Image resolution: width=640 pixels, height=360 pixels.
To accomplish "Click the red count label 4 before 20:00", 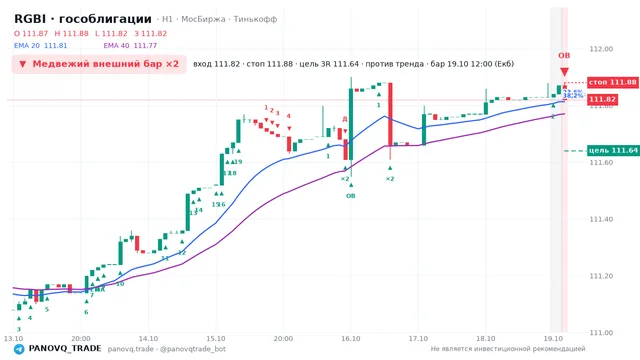I will (288, 116).
